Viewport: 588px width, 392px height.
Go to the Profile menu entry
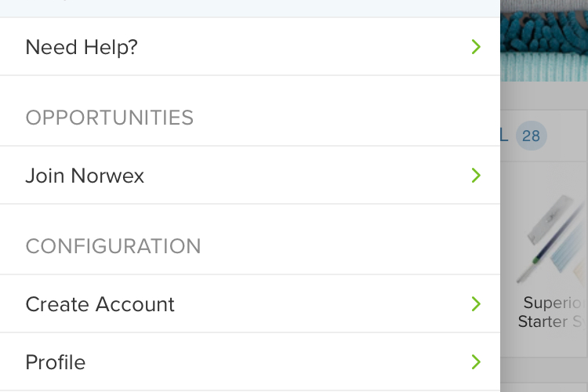coord(250,362)
